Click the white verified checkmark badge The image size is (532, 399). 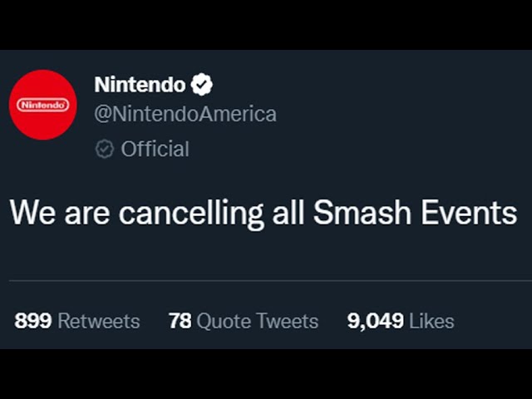202,84
